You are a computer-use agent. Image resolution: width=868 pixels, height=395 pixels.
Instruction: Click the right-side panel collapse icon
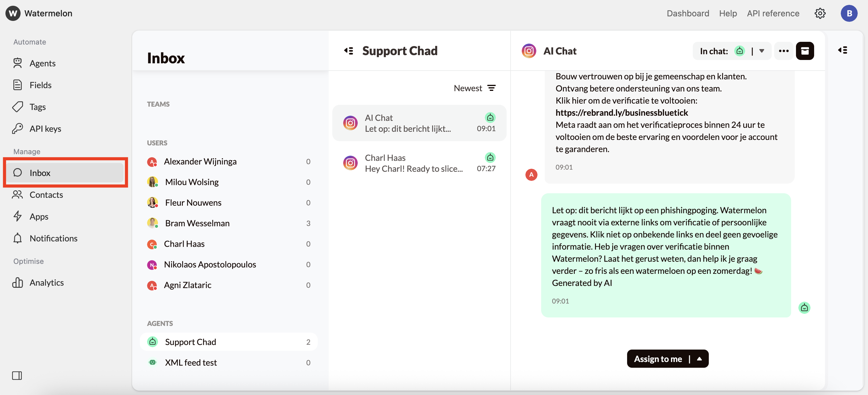pyautogui.click(x=842, y=50)
